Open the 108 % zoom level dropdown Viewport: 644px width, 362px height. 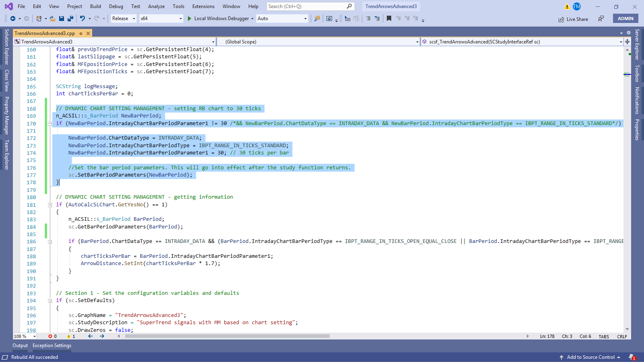35,336
